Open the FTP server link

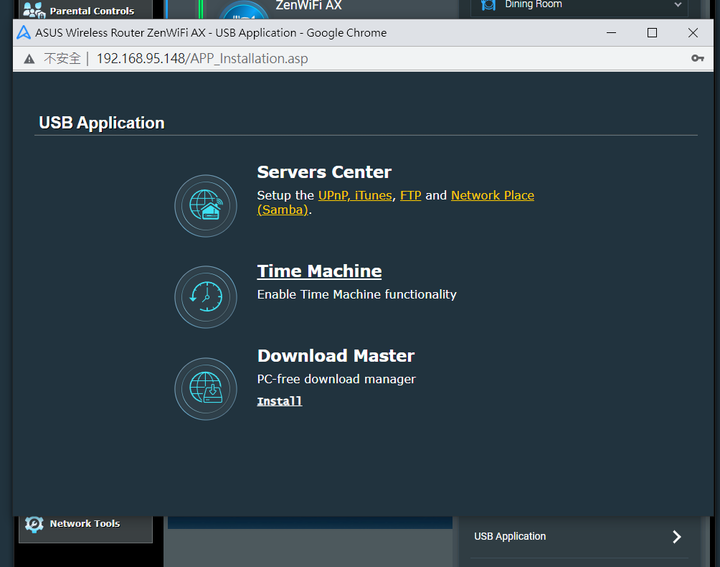411,195
